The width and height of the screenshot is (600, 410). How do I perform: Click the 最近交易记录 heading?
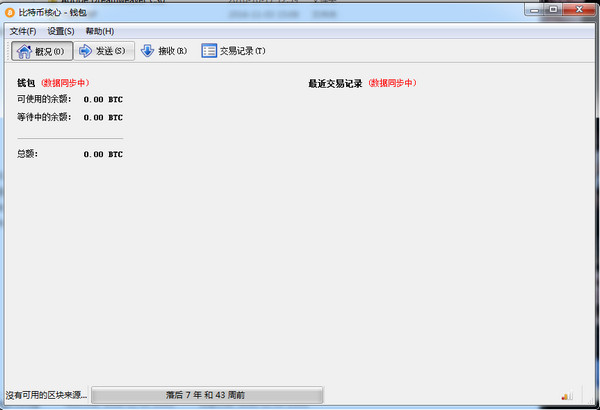[x=335, y=83]
